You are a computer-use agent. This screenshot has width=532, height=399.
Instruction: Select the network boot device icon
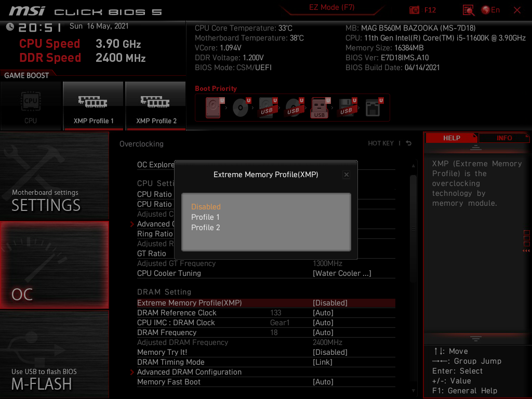pos(374,108)
